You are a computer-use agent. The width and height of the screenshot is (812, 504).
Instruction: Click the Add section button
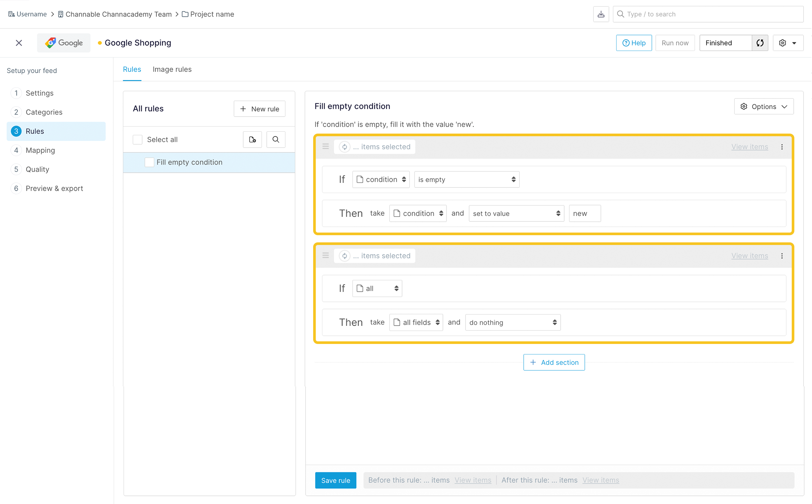(x=554, y=362)
